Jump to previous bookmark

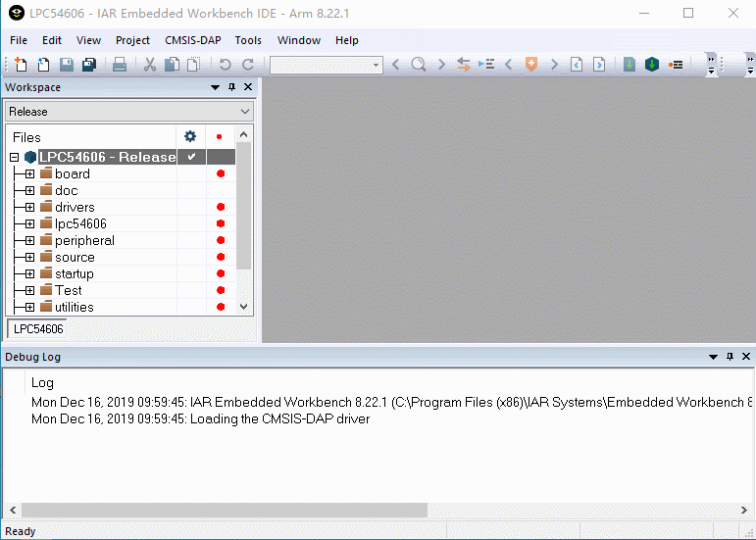tap(508, 64)
